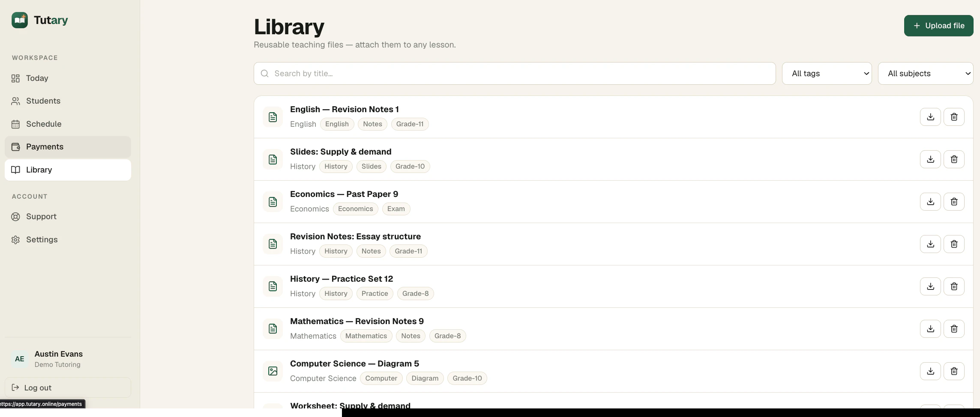Click Notes tag on English Revision Notes 1
The image size is (980, 417).
(x=372, y=124)
